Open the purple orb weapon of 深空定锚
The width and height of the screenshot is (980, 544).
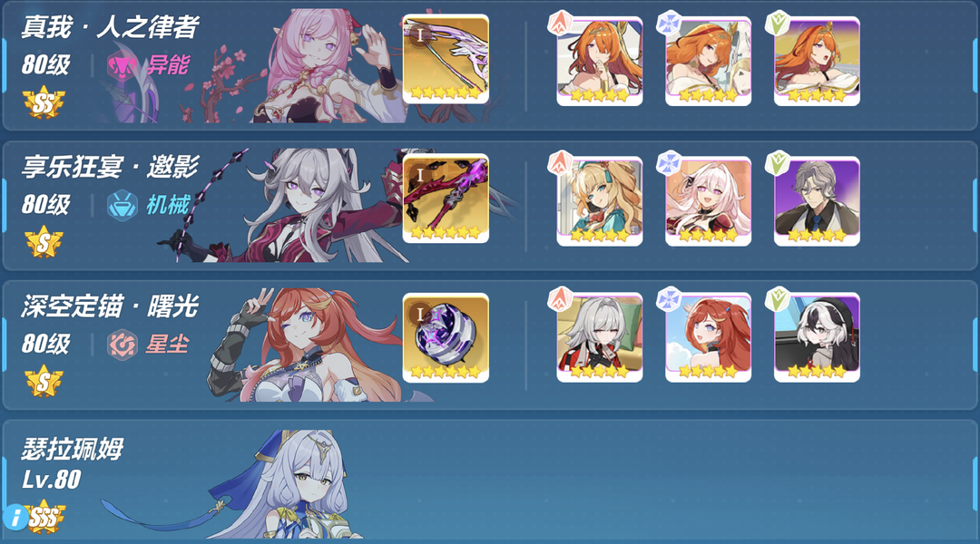(x=446, y=338)
